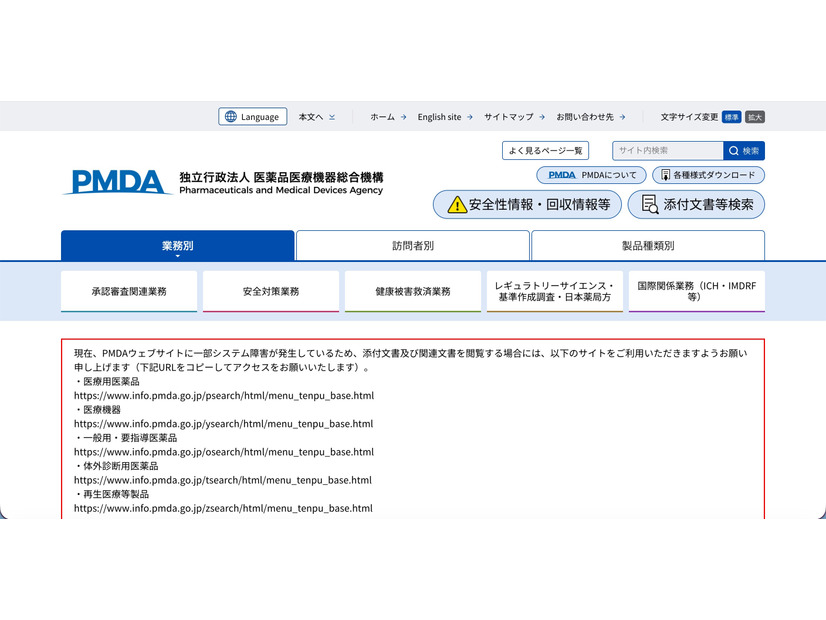The width and height of the screenshot is (826, 620).
Task: Click the small PMDA logo in PMDAについて
Action: coord(562,175)
